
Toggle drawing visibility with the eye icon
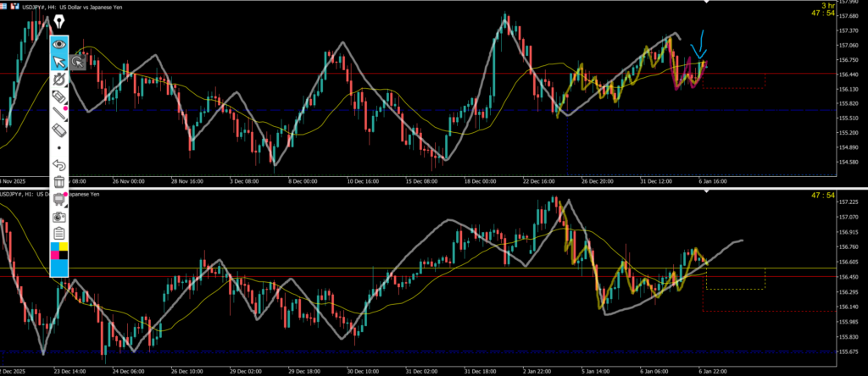pos(59,44)
